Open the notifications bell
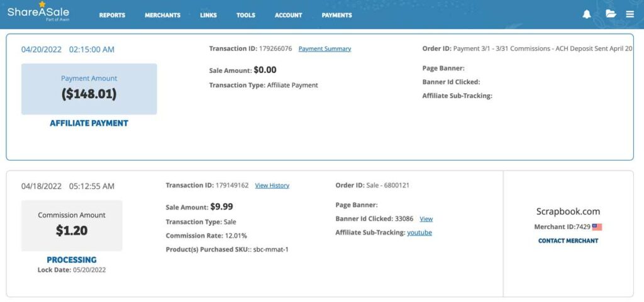The image size is (644, 302). point(587,14)
